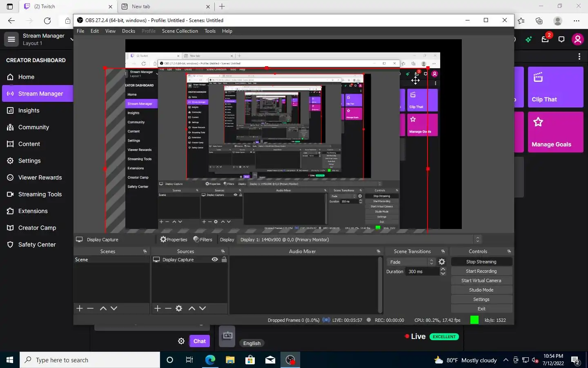Click the Exit button in OBS
Image resolution: width=588 pixels, height=368 pixels.
point(481,309)
